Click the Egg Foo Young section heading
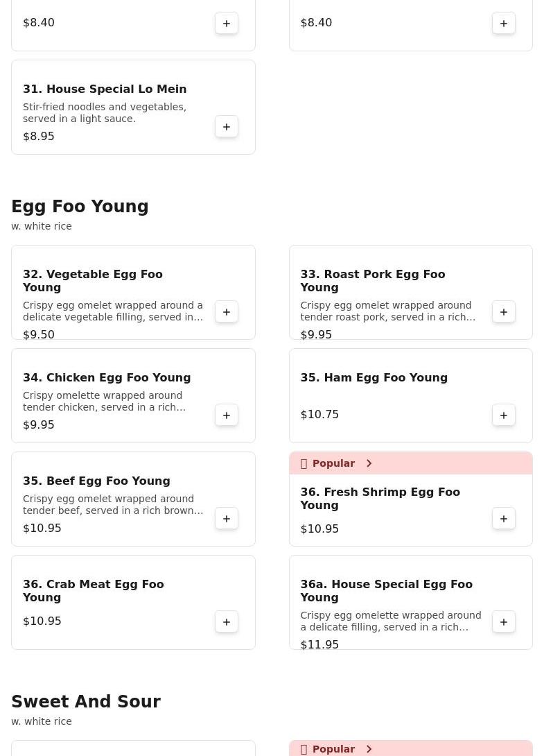Viewport: 544px width, 756px height. pos(80,207)
